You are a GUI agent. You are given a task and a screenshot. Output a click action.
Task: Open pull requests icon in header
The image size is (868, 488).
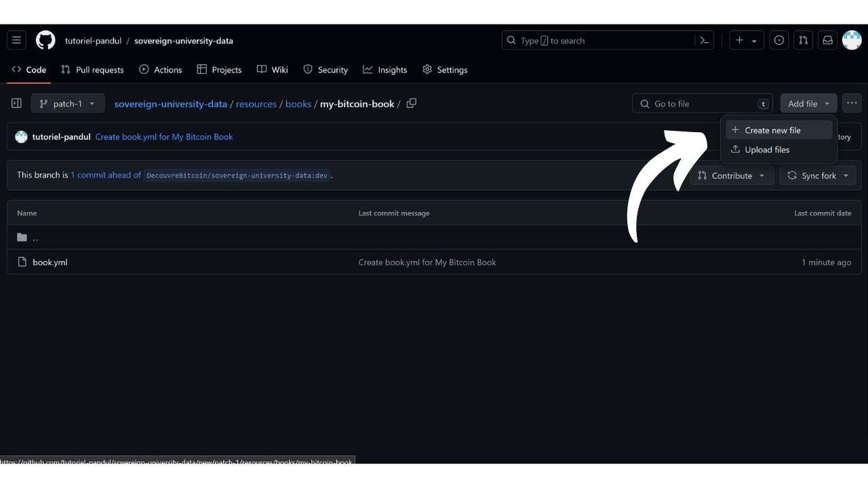pos(804,41)
